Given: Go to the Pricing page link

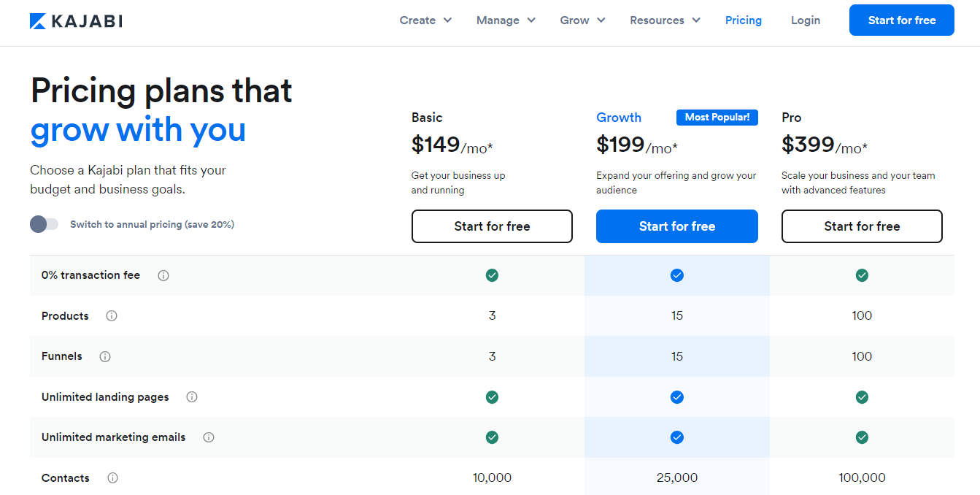Looking at the screenshot, I should point(743,20).
